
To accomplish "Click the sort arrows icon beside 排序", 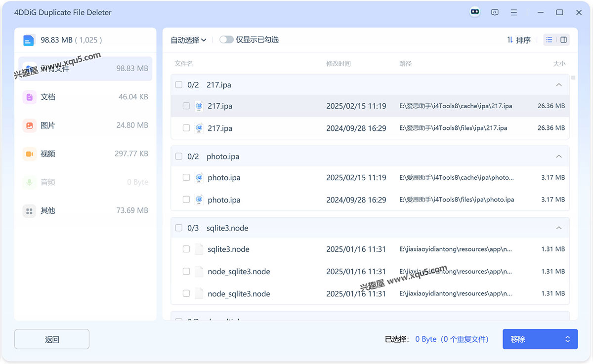I will coord(509,40).
